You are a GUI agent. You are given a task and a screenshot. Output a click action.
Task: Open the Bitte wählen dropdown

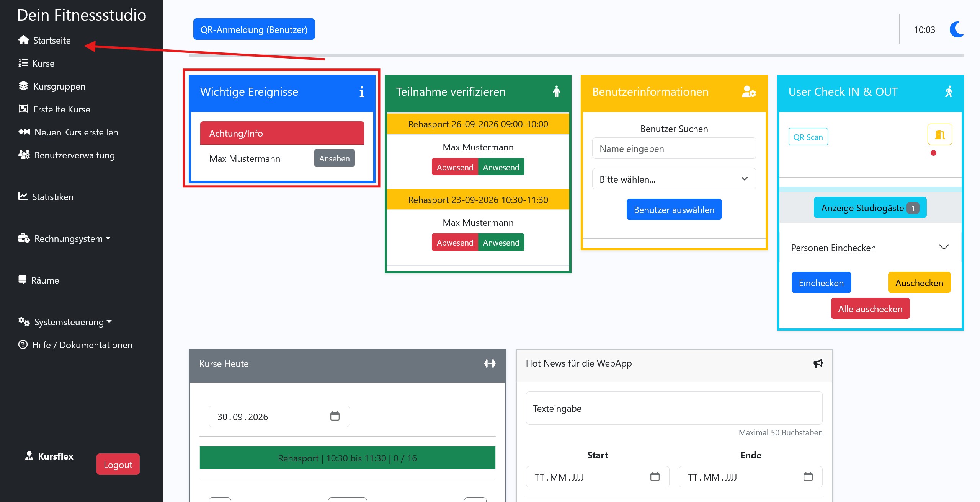tap(674, 179)
